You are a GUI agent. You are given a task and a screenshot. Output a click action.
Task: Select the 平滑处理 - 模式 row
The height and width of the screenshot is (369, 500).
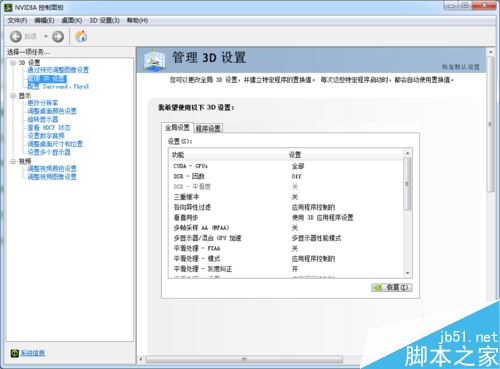(286, 259)
